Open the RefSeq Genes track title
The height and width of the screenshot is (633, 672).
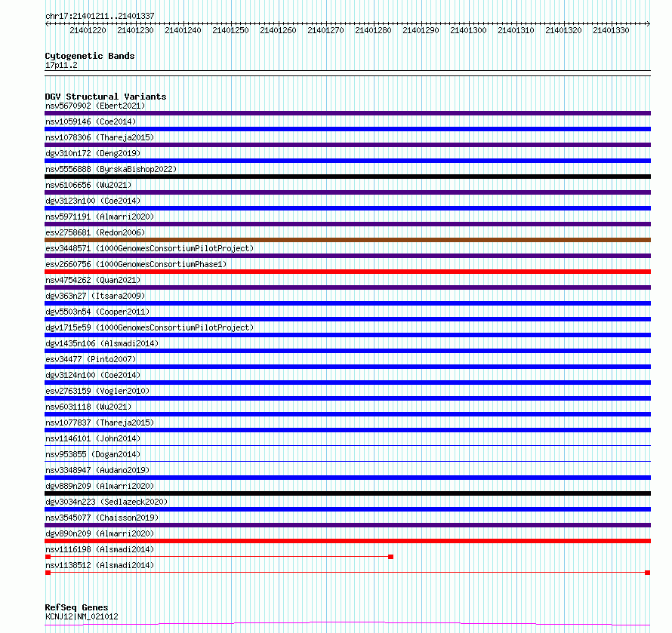76,607
